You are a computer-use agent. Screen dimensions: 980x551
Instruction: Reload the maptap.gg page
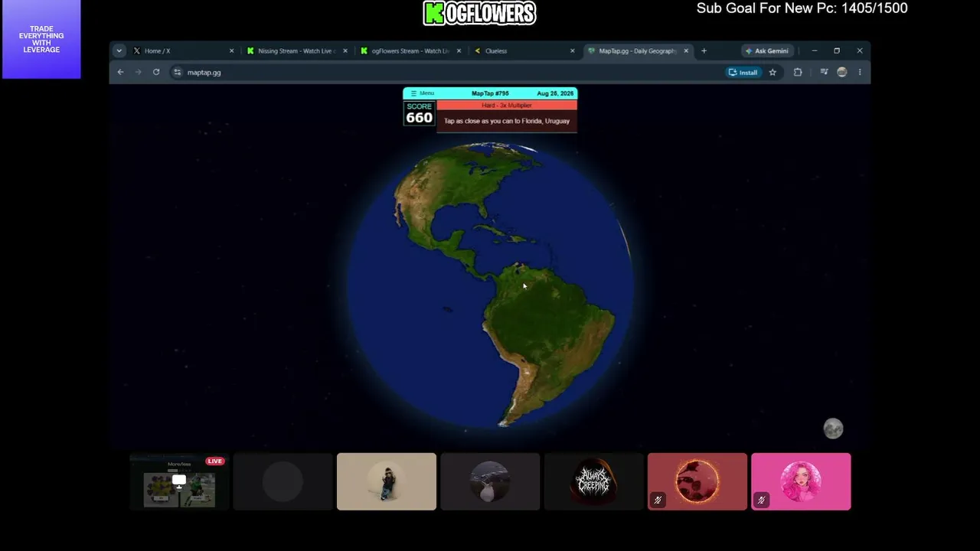156,72
